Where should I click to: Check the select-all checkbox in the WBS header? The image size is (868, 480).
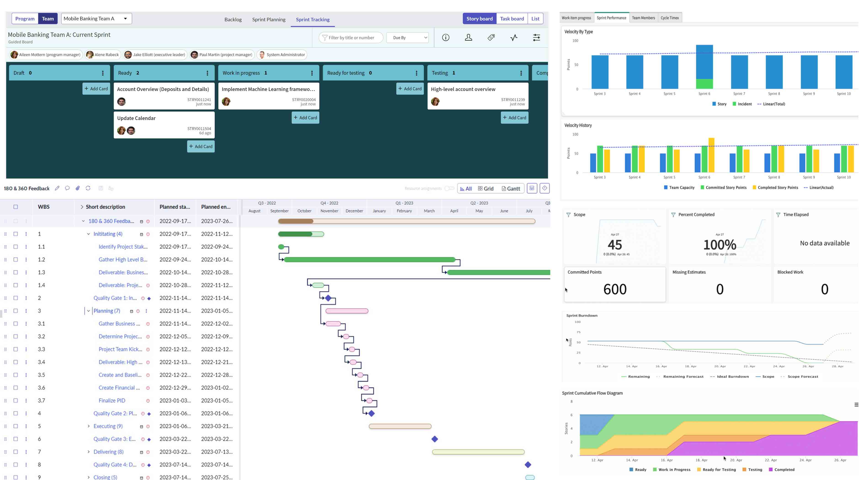[x=16, y=207]
